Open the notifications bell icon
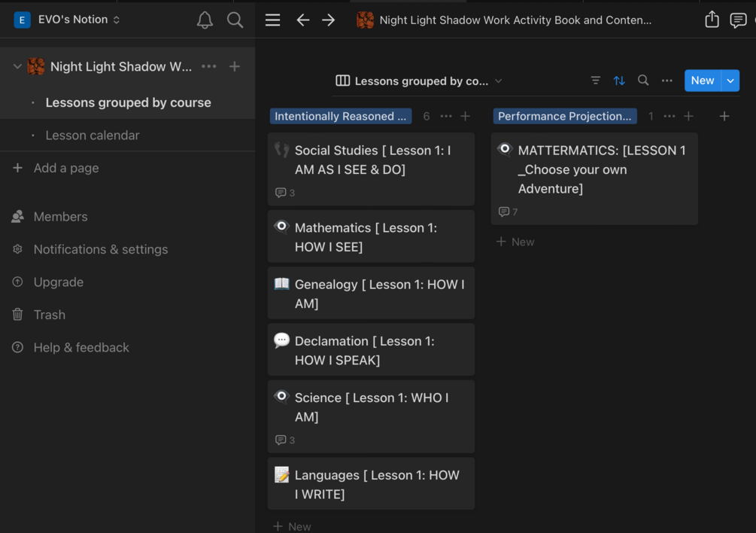Image resolution: width=756 pixels, height=533 pixels. click(205, 20)
